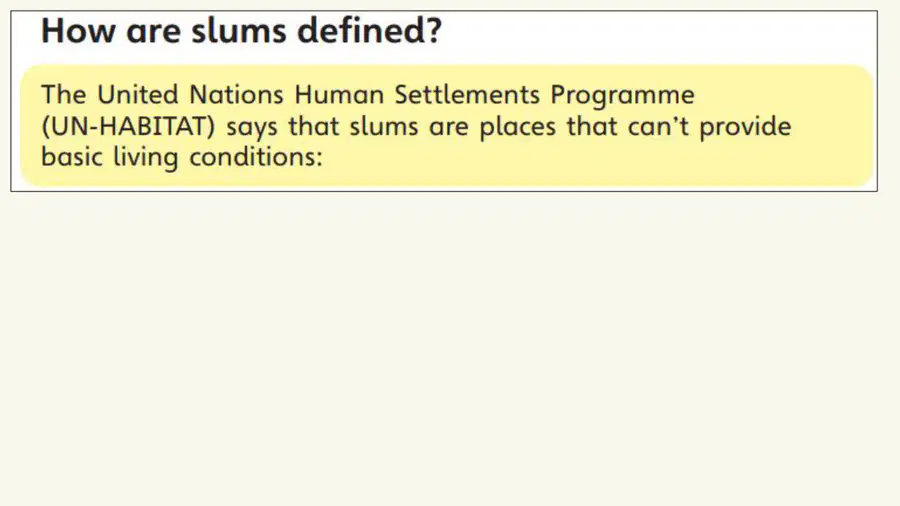Image resolution: width=900 pixels, height=506 pixels.
Task: Click the word "Settlements" in the paragraph
Action: point(467,95)
